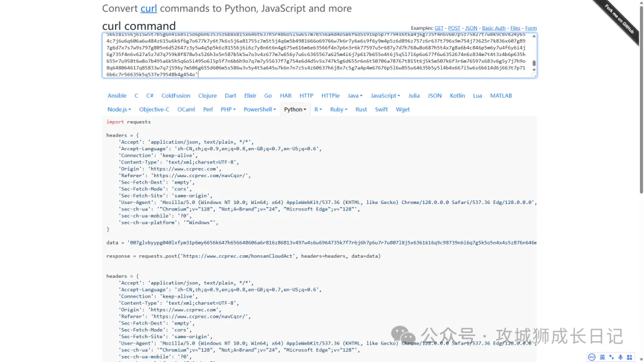Viewport: 644px width, 362px height.
Task: Click the IME toolbar logo icon
Action: click(592, 357)
